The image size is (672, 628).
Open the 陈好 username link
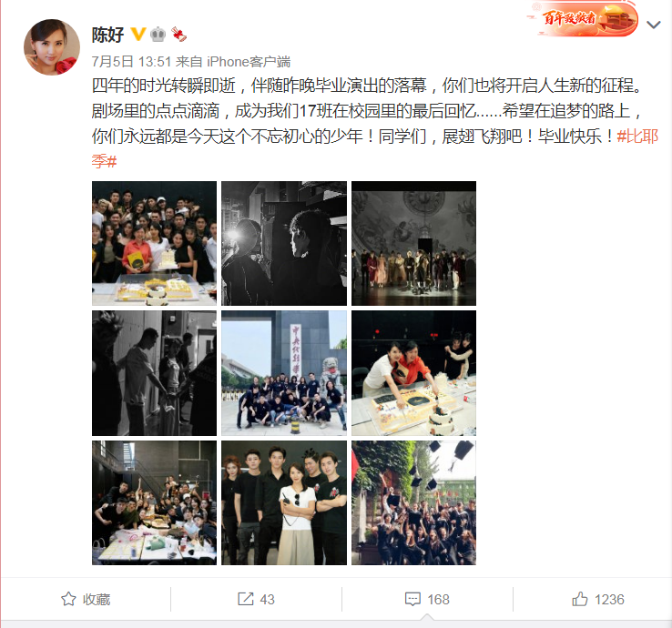click(107, 35)
